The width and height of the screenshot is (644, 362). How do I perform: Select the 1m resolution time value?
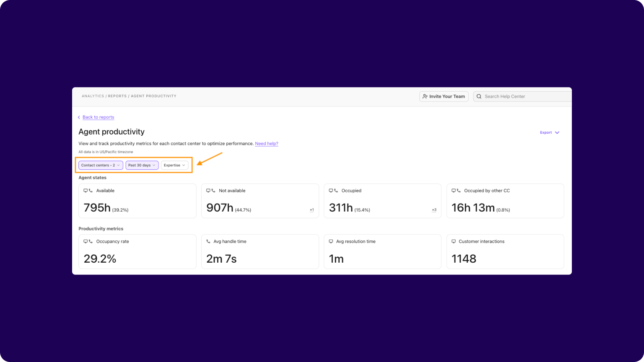click(x=336, y=259)
